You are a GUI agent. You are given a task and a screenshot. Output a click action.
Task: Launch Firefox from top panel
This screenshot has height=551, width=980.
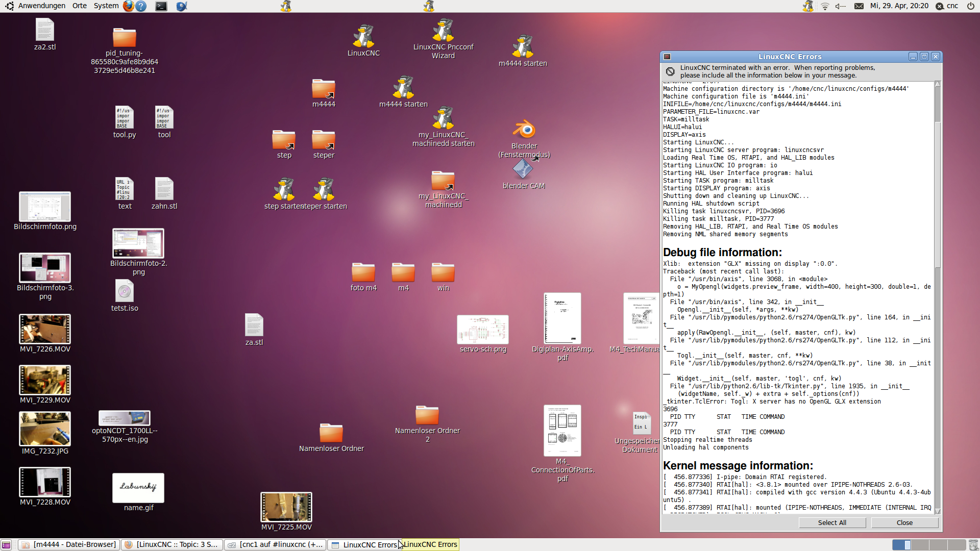click(129, 6)
